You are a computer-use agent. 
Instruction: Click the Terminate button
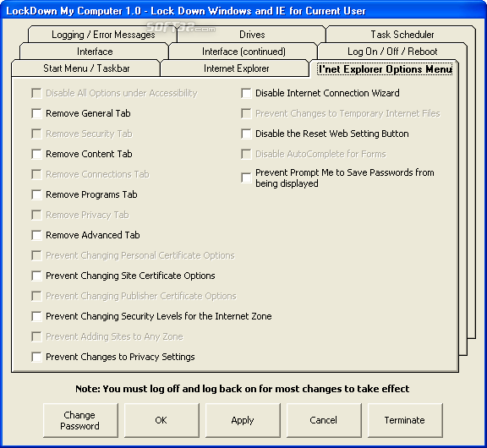coord(405,420)
